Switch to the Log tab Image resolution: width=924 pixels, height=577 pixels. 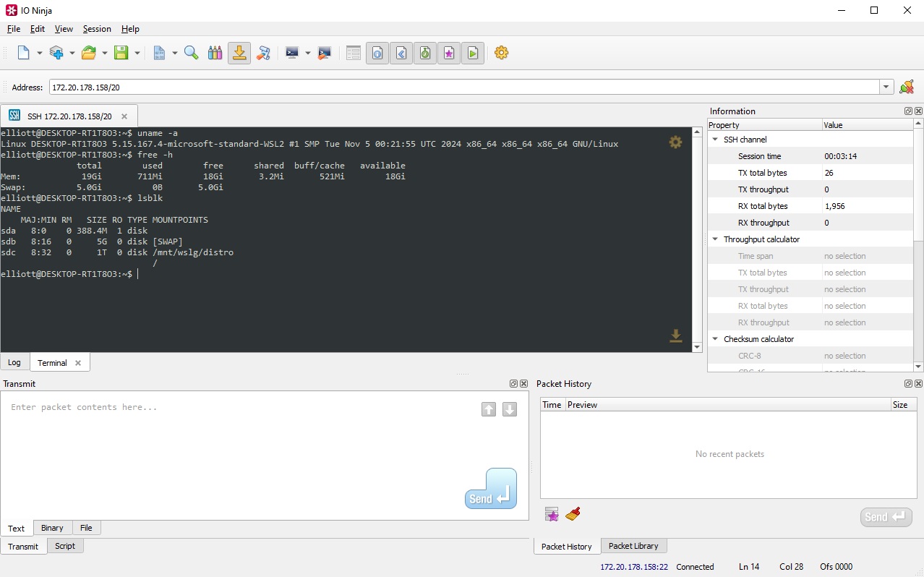pyautogui.click(x=14, y=363)
